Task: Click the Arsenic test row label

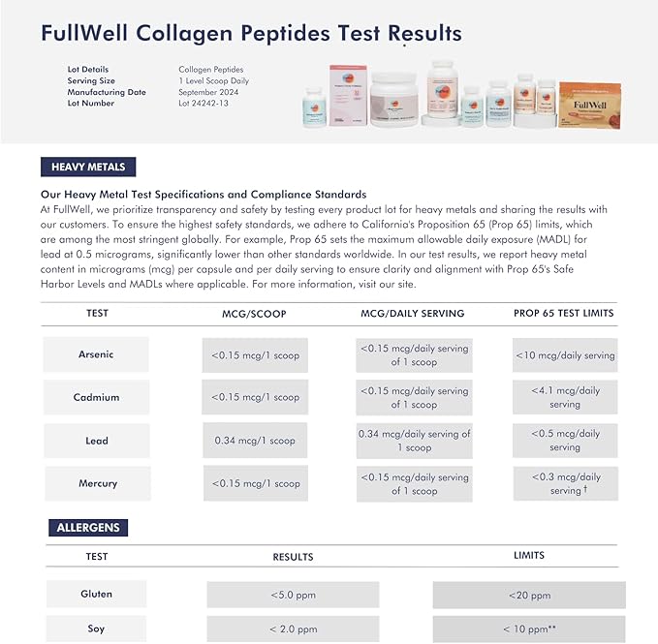Action: tap(96, 354)
